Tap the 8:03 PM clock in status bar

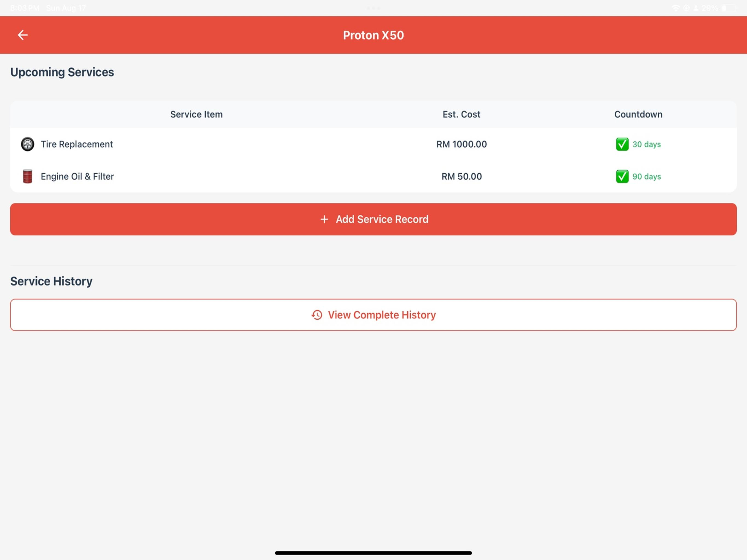coord(25,8)
